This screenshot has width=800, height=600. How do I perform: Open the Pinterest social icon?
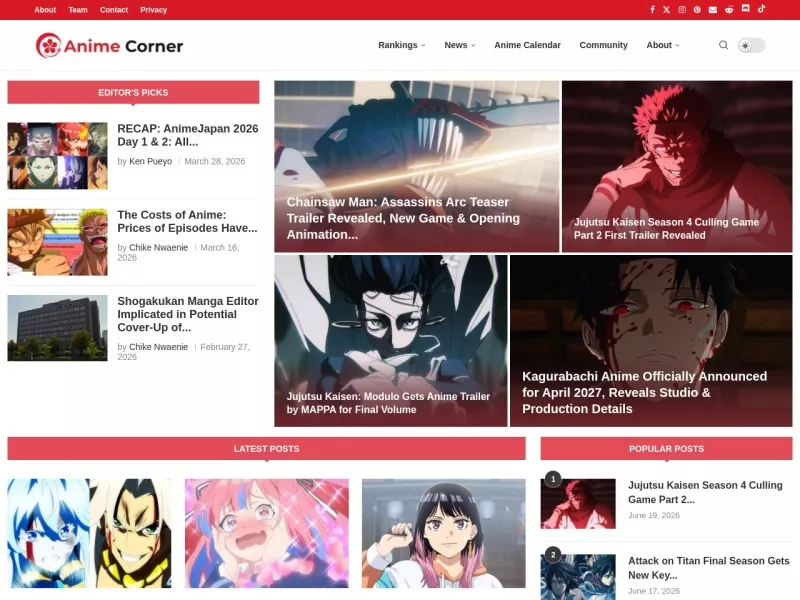click(697, 10)
